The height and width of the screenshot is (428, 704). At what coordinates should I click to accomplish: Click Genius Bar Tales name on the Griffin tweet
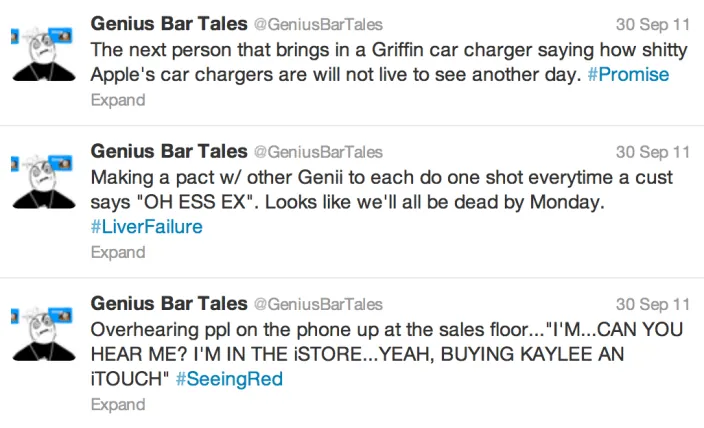pyautogui.click(x=168, y=23)
